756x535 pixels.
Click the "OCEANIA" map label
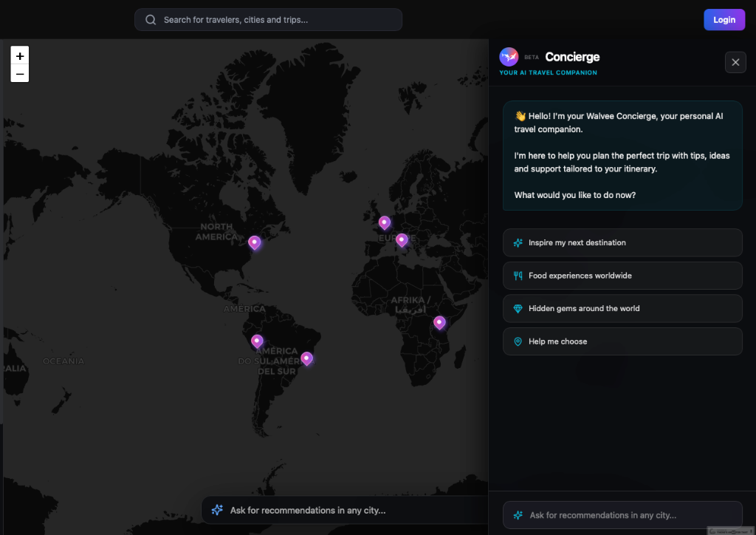63,361
